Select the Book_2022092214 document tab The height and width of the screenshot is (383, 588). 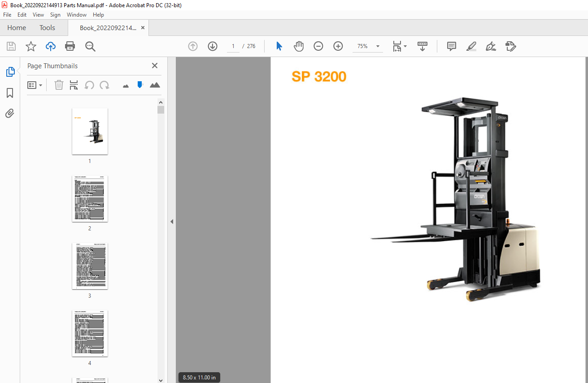click(108, 28)
